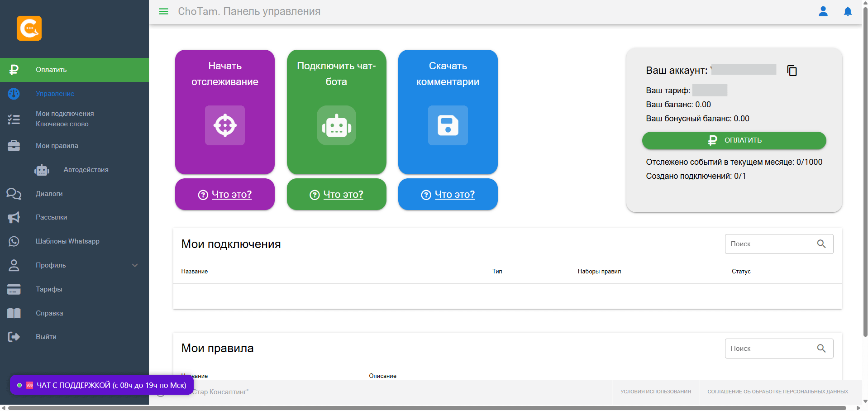Click search magnifier in Мои подключения
Image resolution: width=868 pixels, height=411 pixels.
click(821, 244)
